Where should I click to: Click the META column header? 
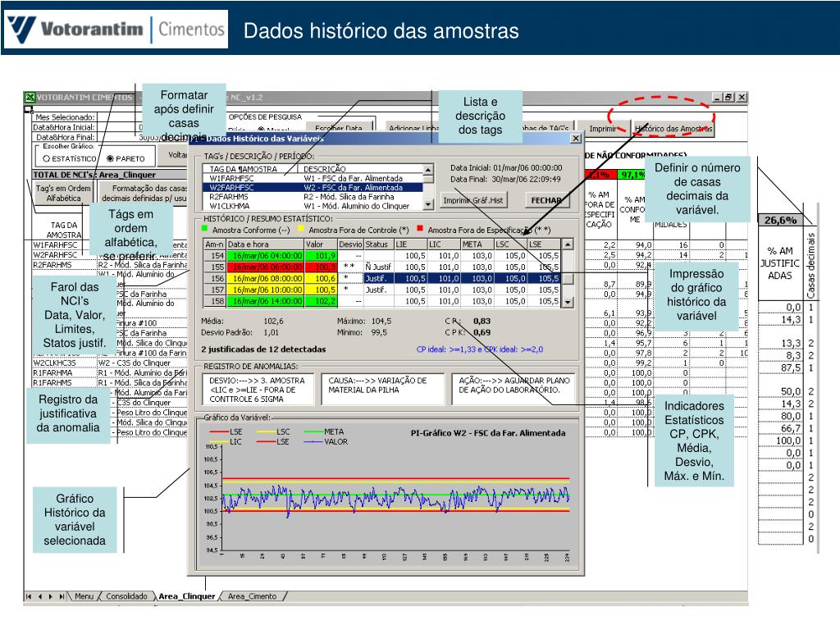(x=477, y=244)
